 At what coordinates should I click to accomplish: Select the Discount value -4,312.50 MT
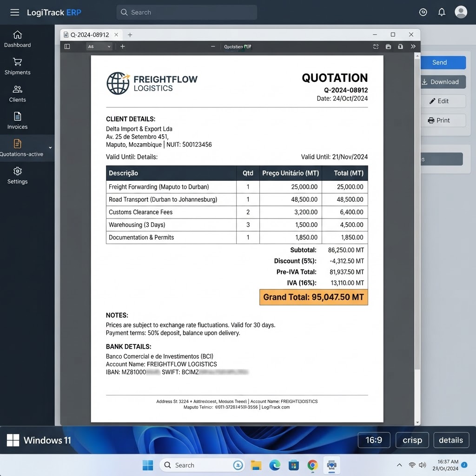click(x=347, y=261)
